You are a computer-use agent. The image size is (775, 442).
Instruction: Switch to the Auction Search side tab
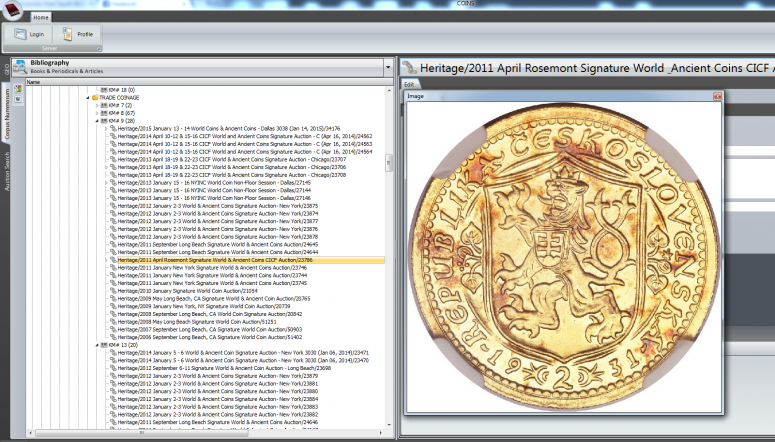[6, 171]
